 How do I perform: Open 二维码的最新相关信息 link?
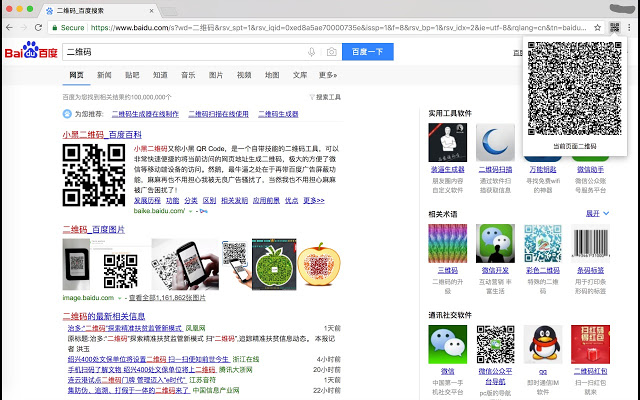click(104, 316)
